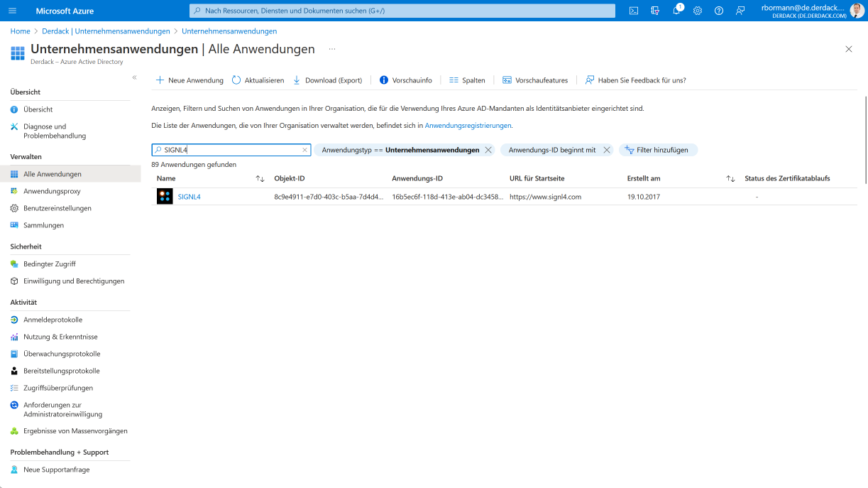This screenshot has width=868, height=488.
Task: Remove the Anwendungs-ID beginnt mit filter
Action: click(x=607, y=150)
